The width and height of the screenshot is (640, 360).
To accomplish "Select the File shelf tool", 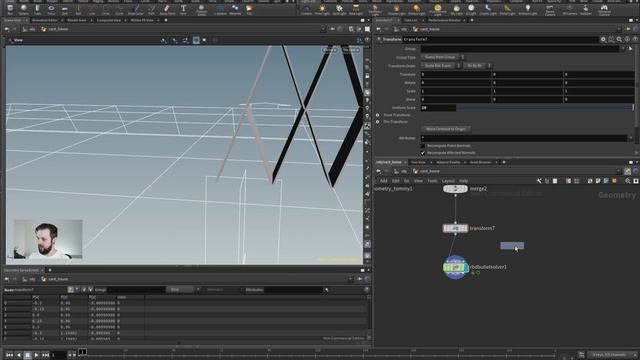I will [249, 9].
